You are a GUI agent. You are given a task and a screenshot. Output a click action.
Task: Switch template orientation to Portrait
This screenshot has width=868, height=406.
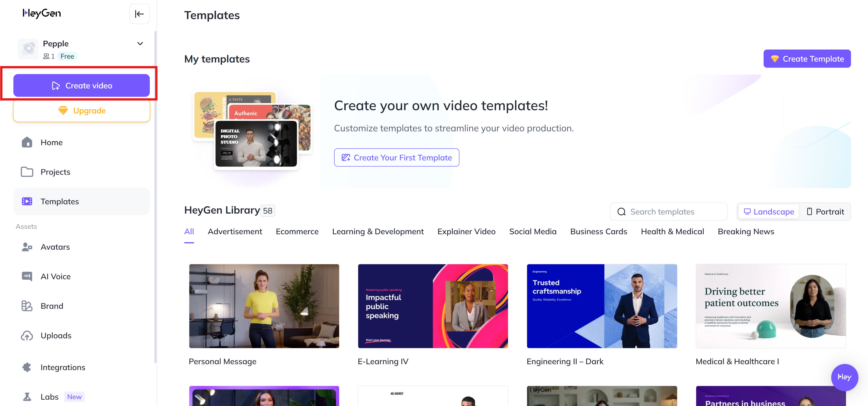tap(825, 212)
